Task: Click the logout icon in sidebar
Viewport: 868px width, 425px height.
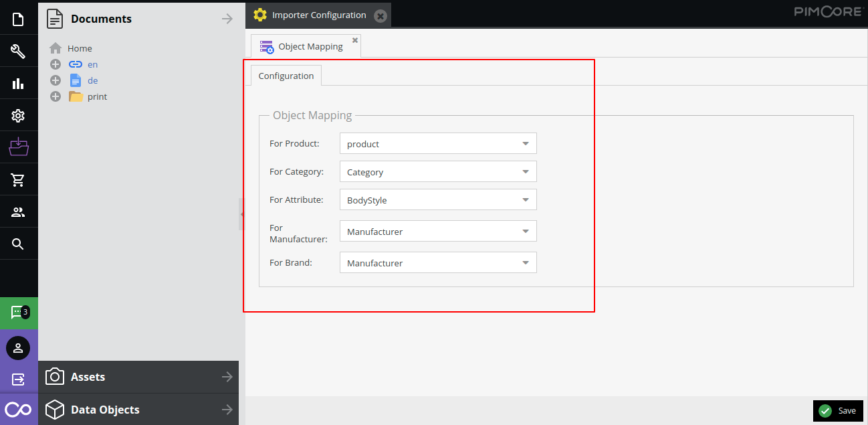Action: (18, 379)
